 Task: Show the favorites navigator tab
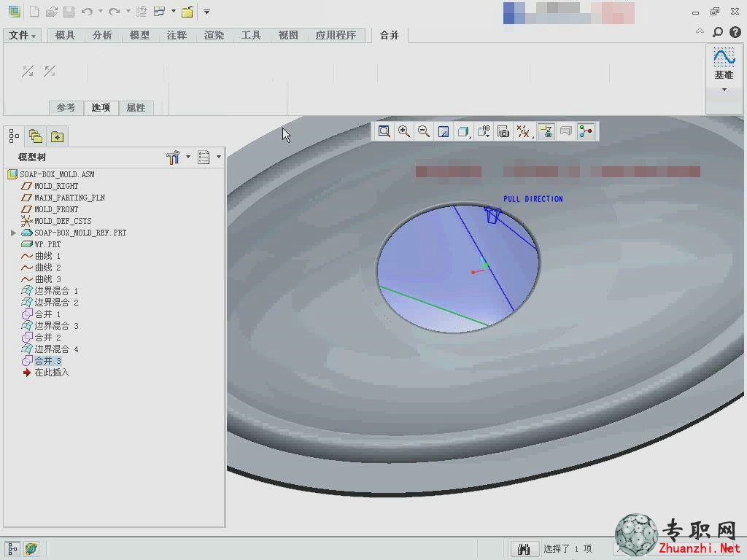[x=57, y=136]
